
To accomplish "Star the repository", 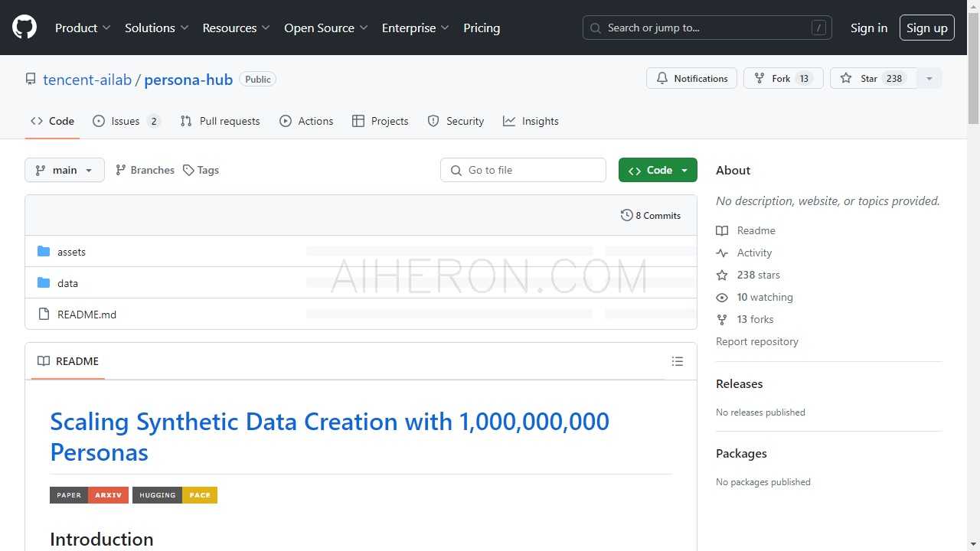I will click(874, 78).
